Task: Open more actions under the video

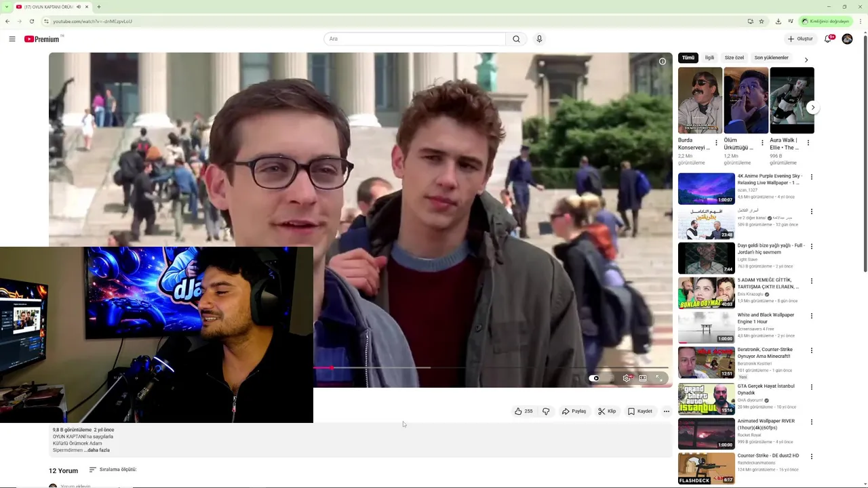Action: [x=667, y=411]
